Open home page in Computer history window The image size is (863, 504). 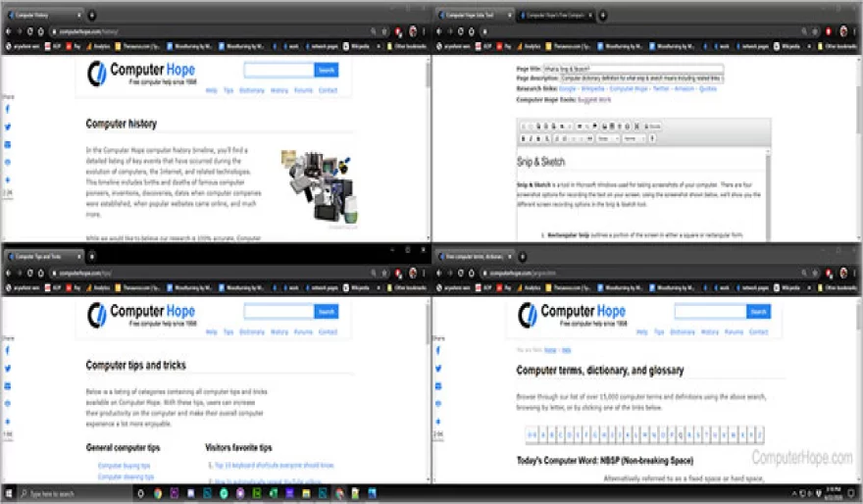click(x=40, y=32)
